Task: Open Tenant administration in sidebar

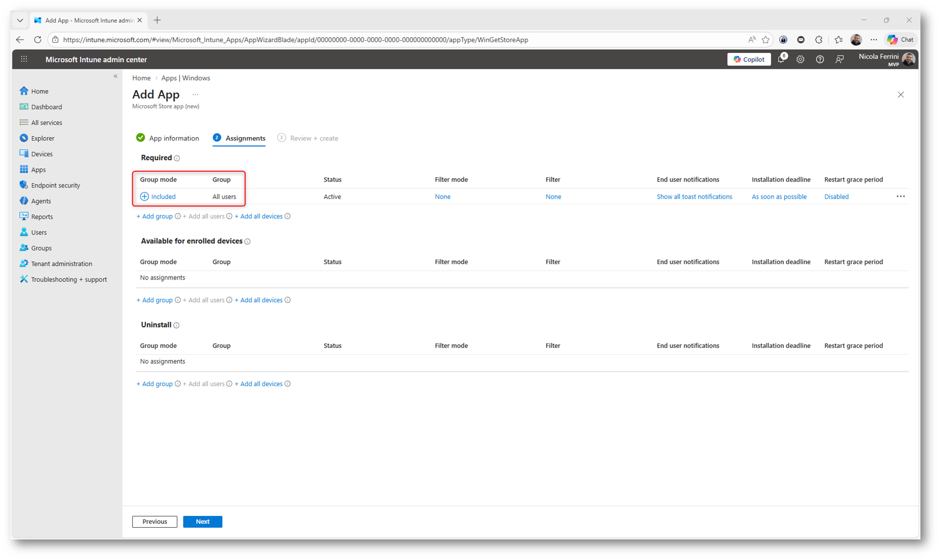Action: tap(61, 264)
